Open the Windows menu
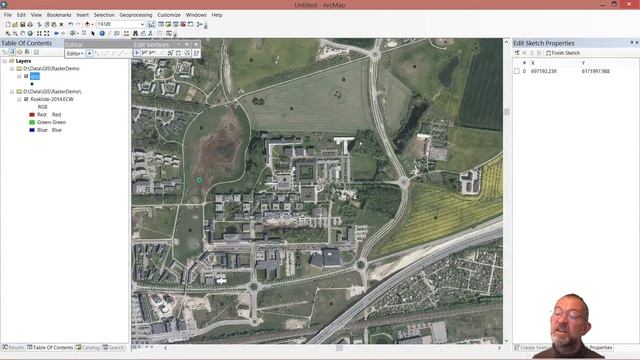640x360 pixels. (196, 15)
